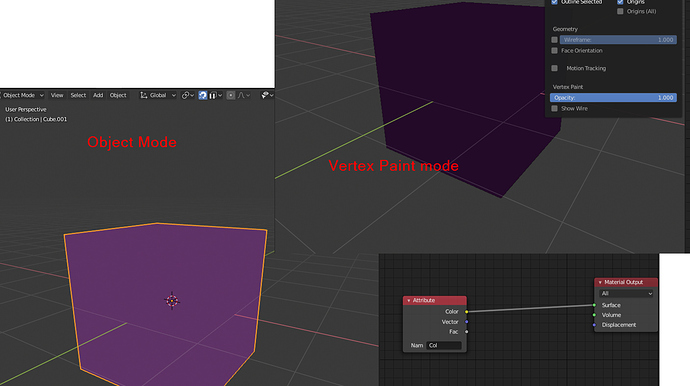Enable the Face Orientation checkbox
Screen dimensions: 690x386
pyautogui.click(x=554, y=51)
